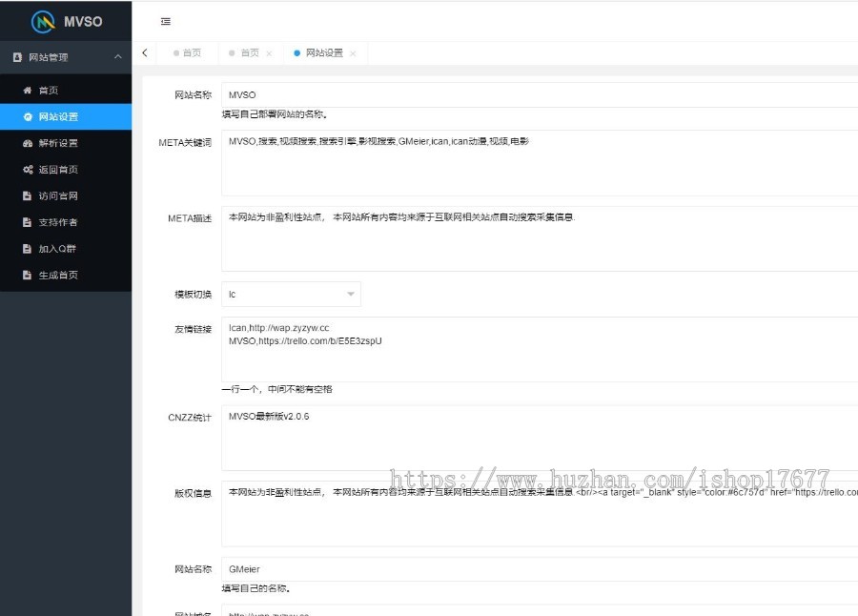Click the hint text 填写自己部署网站的名称。
The height and width of the screenshot is (616, 858).
276,114
